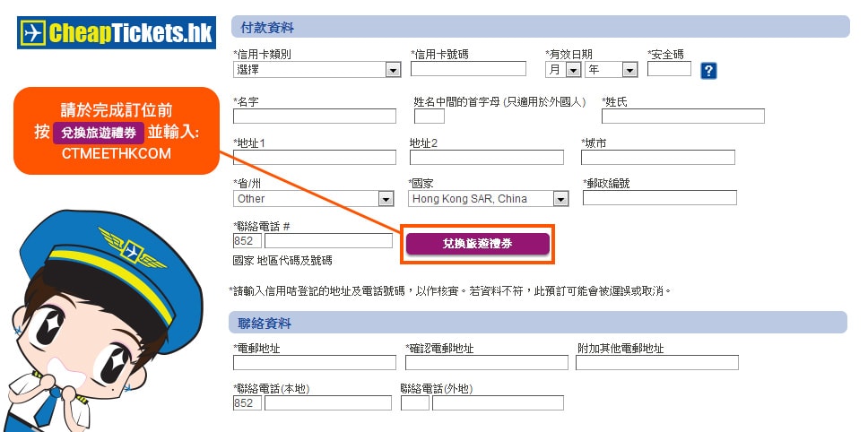Open the country dropdown showing Hong Kong SAR
The image size is (868, 432).
click(x=489, y=198)
